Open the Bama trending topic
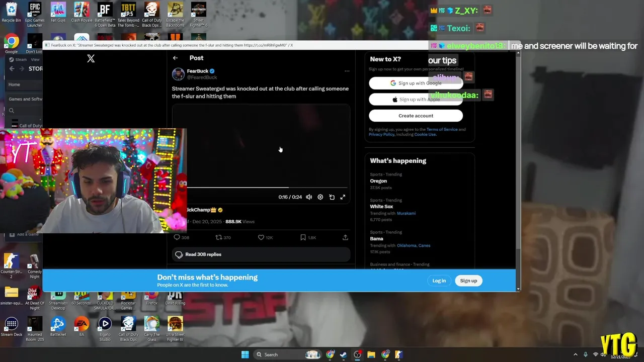The image size is (644, 362). click(376, 239)
